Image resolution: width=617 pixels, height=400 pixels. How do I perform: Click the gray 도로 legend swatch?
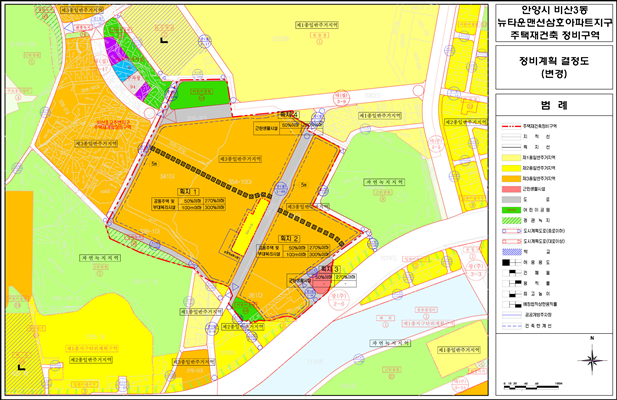(x=508, y=198)
